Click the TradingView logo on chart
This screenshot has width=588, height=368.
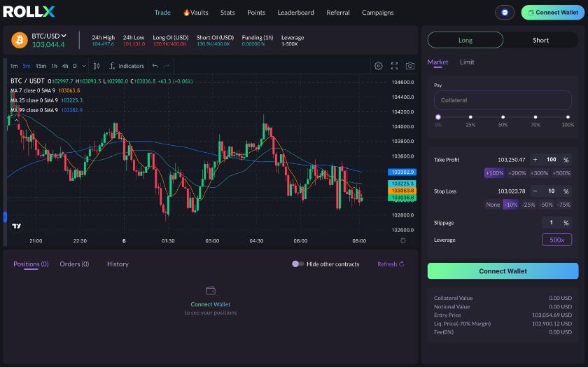pos(17,226)
